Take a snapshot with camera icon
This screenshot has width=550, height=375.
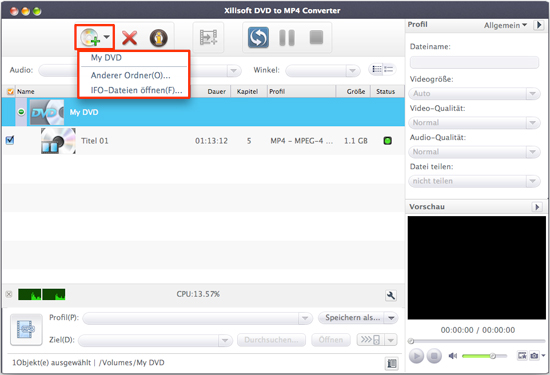tap(534, 356)
